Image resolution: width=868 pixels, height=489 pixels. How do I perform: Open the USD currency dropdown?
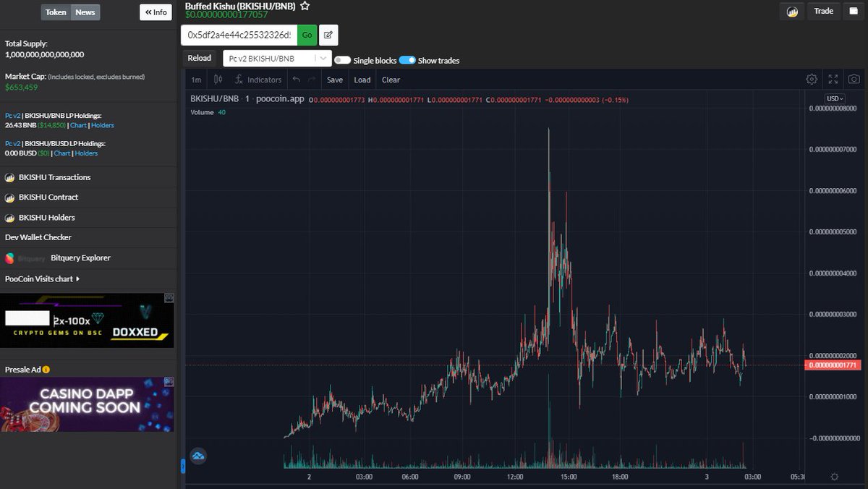834,98
